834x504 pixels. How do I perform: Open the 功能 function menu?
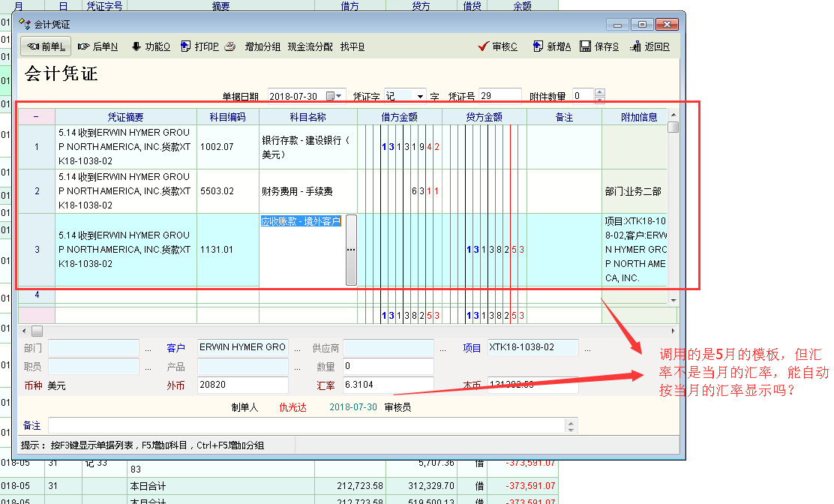click(150, 46)
